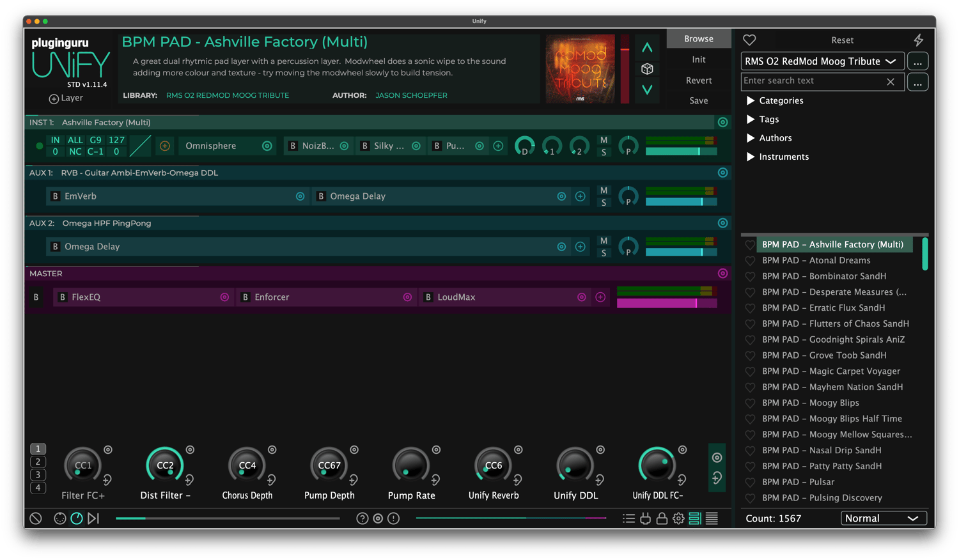The height and width of the screenshot is (560, 959).
Task: Open the CC1 Filter FC+ knob link menu
Action: (x=107, y=479)
